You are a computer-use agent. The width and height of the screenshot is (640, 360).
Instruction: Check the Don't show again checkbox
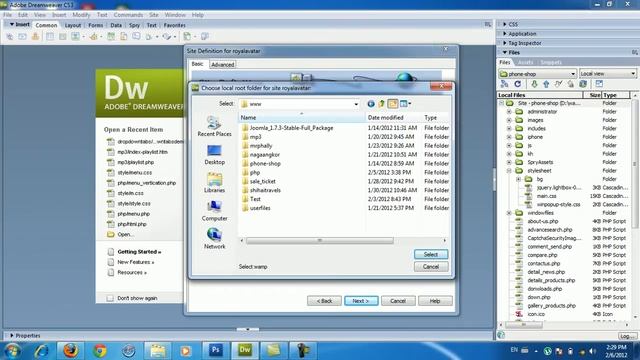coord(110,298)
